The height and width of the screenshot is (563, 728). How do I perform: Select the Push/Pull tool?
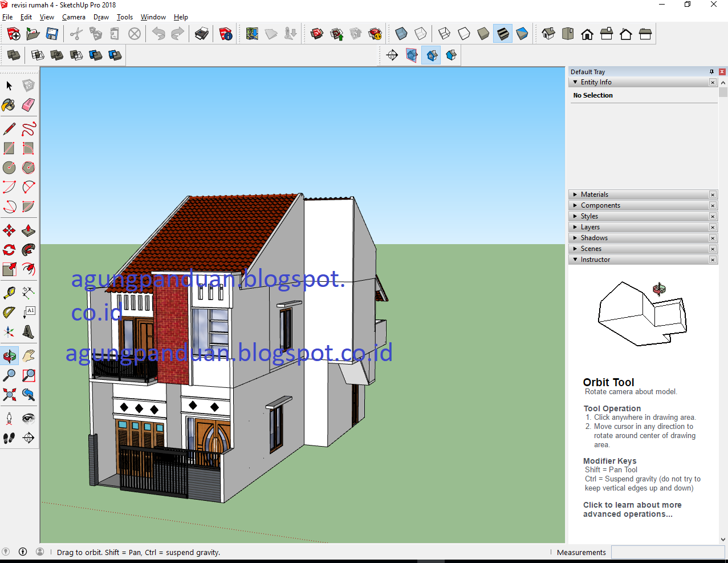click(x=29, y=230)
